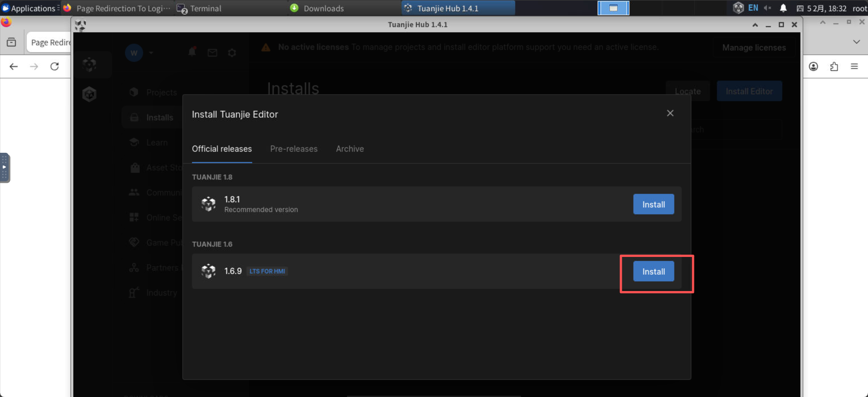
Task: Open Firefox extensions puzzle icon
Action: (834, 66)
